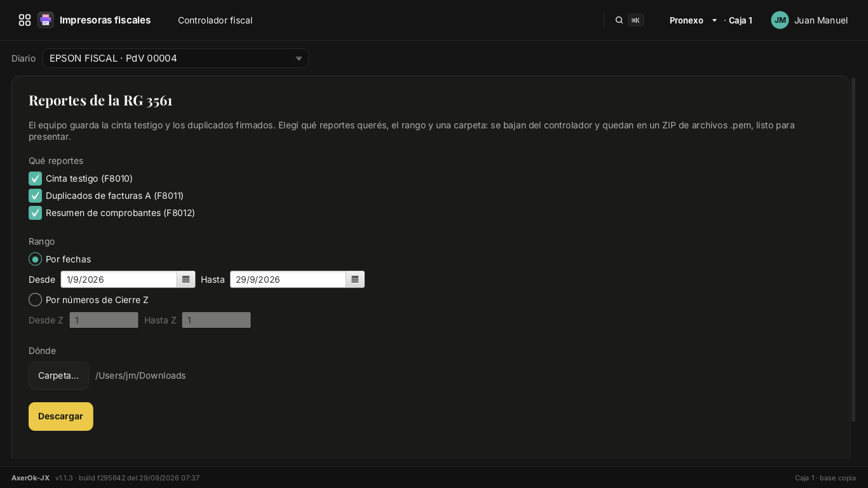Screen dimensions: 868x488
Task: Uncheck Duplicados de facturas A (F8011)
Action: pos(36,196)
